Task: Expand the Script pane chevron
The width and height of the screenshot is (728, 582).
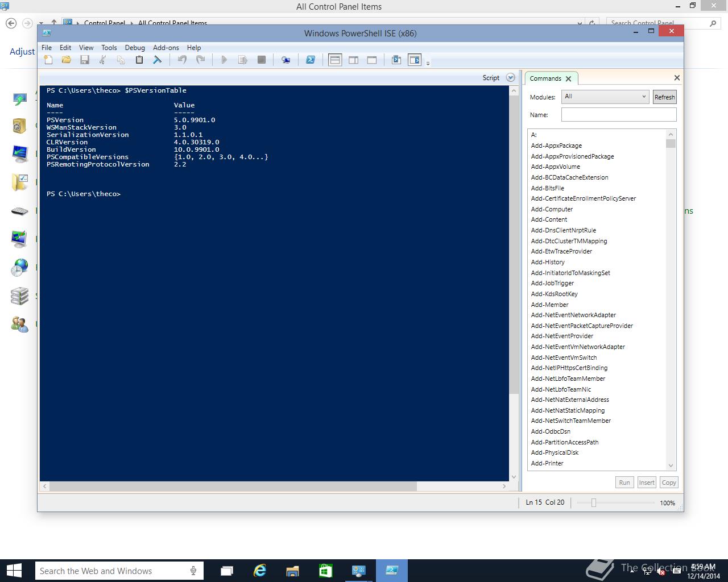Action: (x=511, y=78)
